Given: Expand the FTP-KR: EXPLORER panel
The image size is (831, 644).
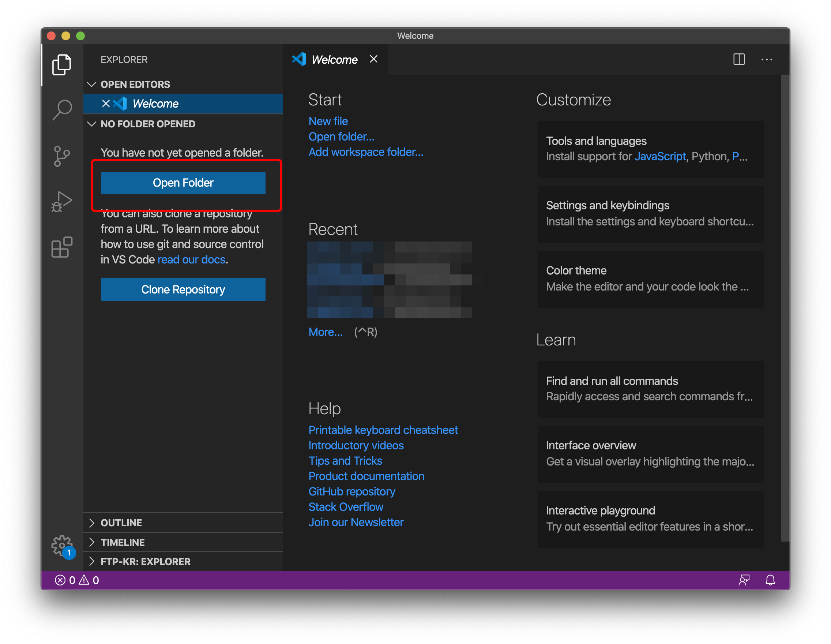Looking at the screenshot, I should click(145, 561).
